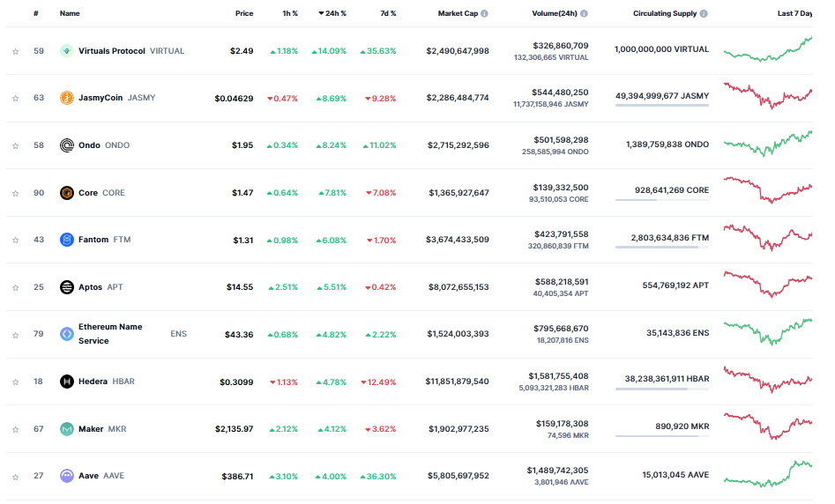Open the Core coin page
Viewport: 835px width, 504px height.
[88, 193]
